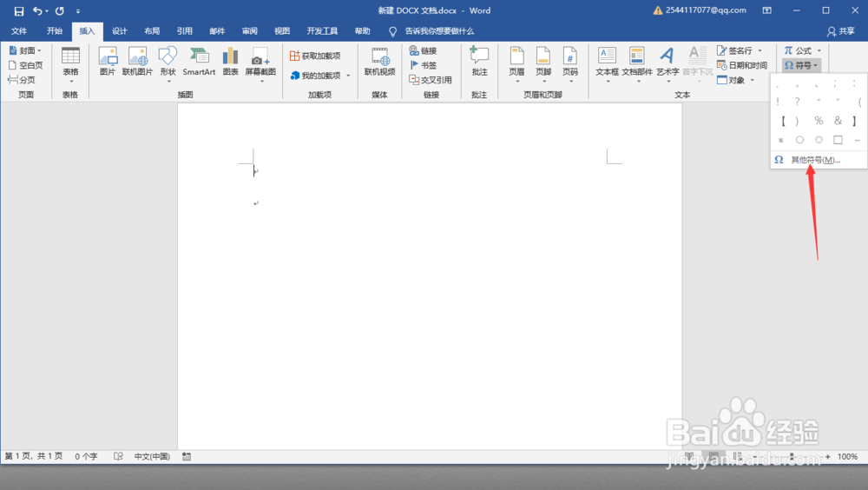Open 文档部件 quick parts
The image size is (868, 490).
[x=637, y=65]
